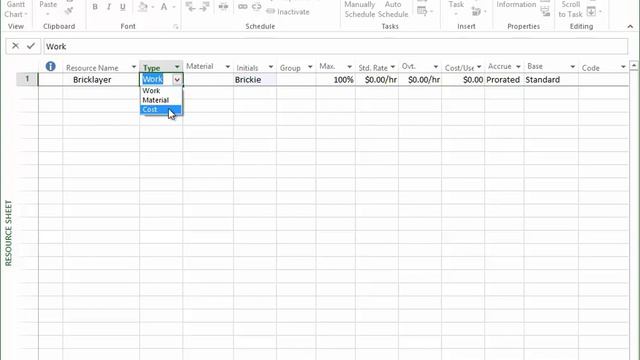The height and width of the screenshot is (360, 640).
Task: Open the Material column filter dropdown
Action: [227, 67]
